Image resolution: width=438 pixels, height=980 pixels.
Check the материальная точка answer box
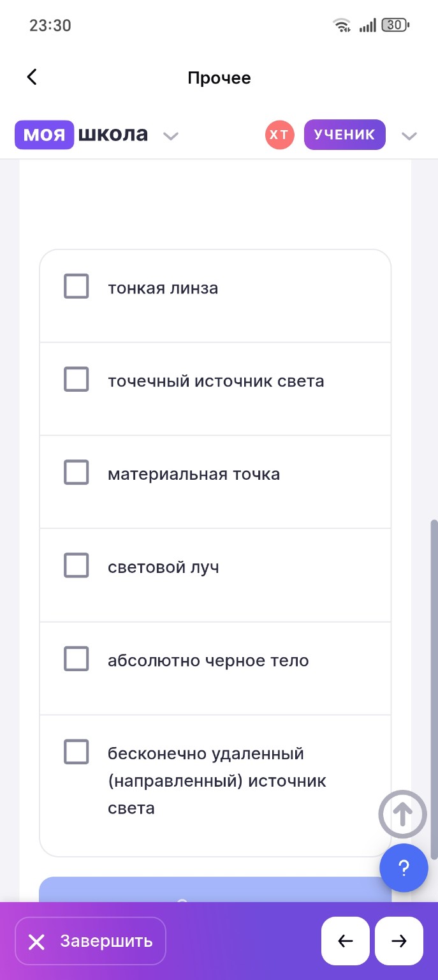[x=76, y=472]
